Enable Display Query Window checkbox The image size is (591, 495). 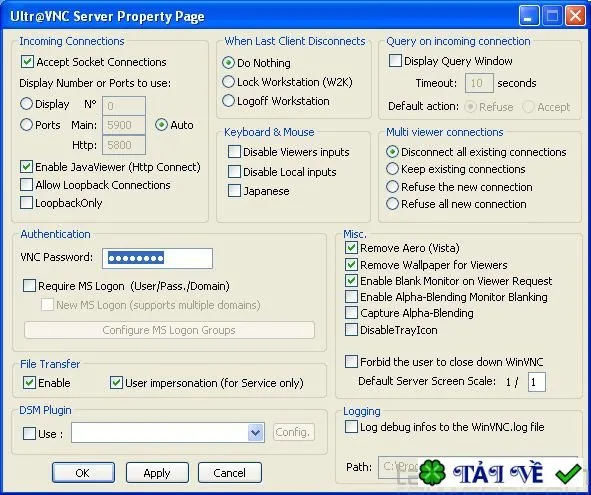pyautogui.click(x=395, y=61)
